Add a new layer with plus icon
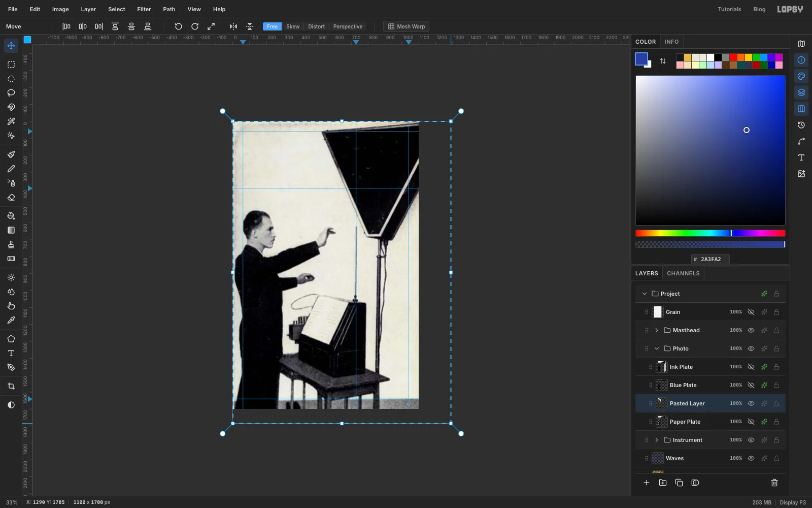 point(647,483)
